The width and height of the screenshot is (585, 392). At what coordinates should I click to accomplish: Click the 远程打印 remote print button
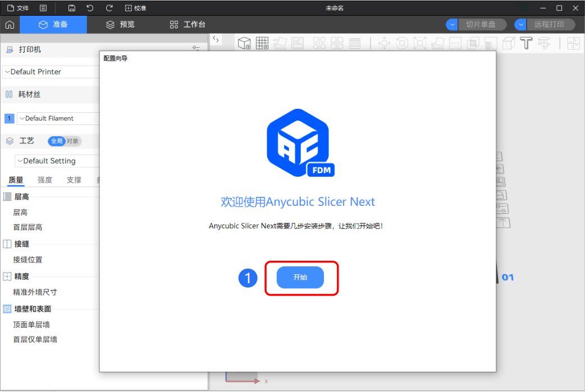(x=550, y=25)
